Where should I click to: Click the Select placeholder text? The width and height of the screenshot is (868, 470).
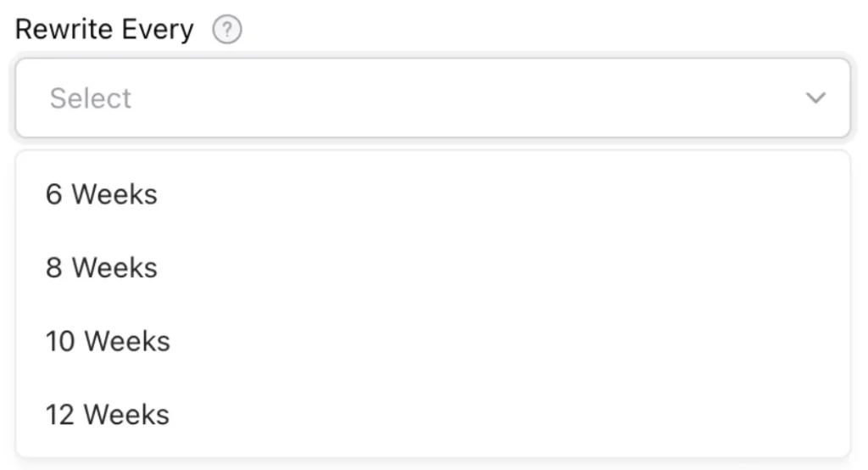tap(91, 98)
